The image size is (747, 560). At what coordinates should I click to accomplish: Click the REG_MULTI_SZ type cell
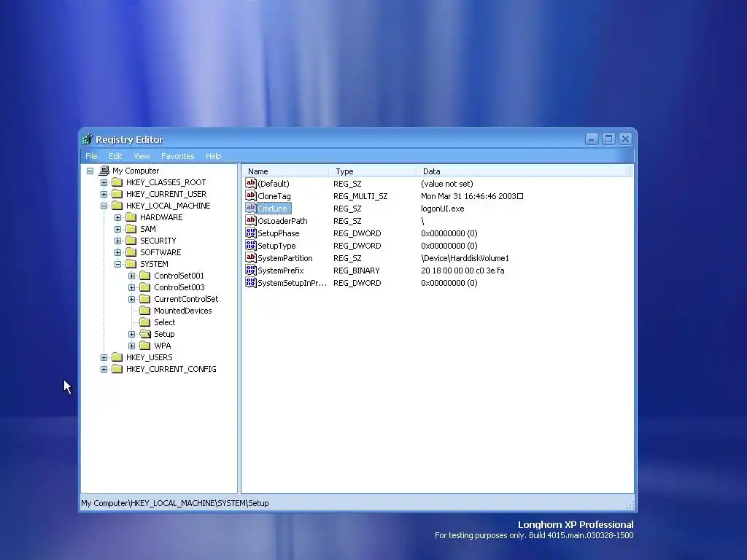point(360,196)
